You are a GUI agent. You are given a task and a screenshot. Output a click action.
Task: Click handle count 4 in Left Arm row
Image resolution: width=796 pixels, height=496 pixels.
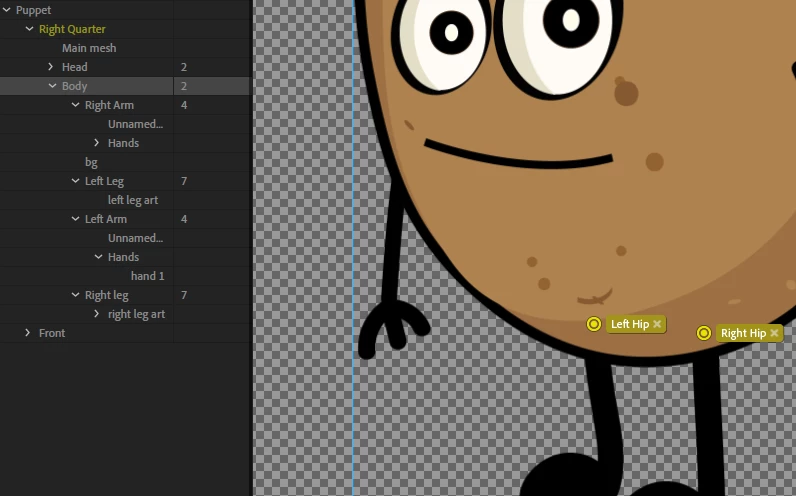(184, 219)
